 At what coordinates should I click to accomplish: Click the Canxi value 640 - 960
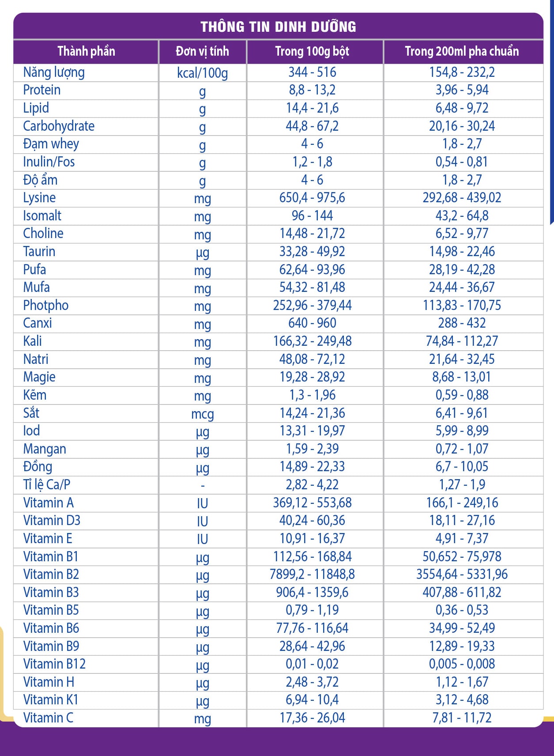pyautogui.click(x=312, y=323)
